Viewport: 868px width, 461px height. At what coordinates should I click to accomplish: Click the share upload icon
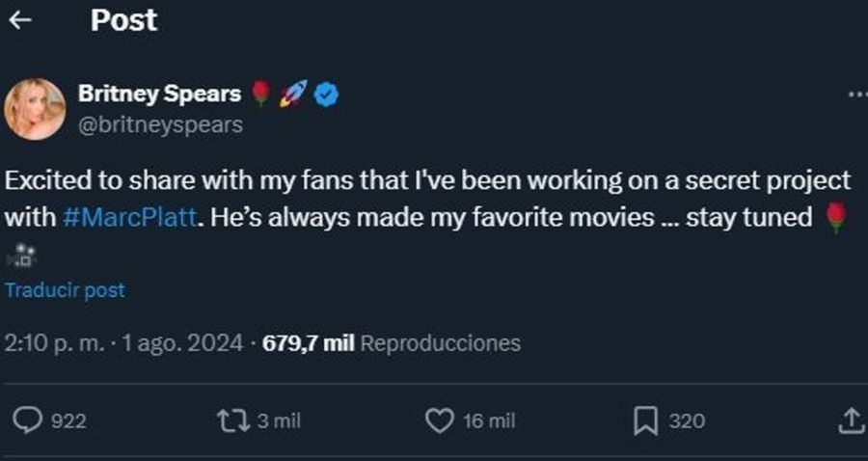click(851, 420)
